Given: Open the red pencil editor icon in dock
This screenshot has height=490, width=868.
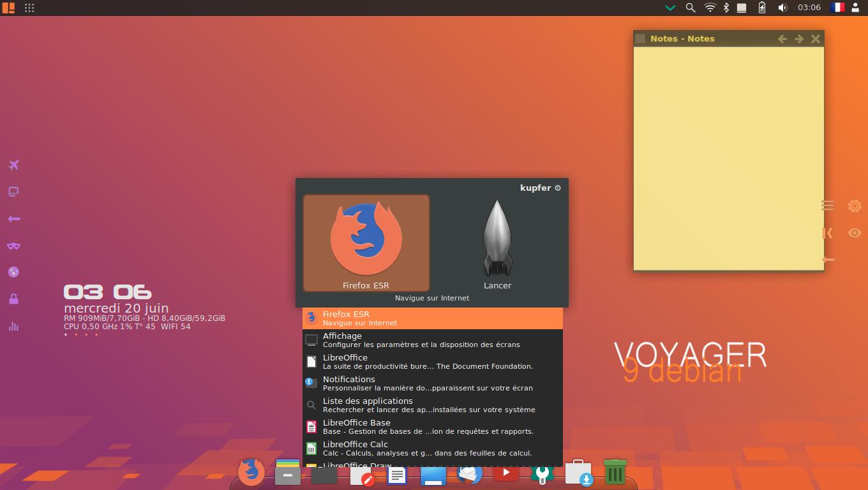Looking at the screenshot, I should (361, 475).
